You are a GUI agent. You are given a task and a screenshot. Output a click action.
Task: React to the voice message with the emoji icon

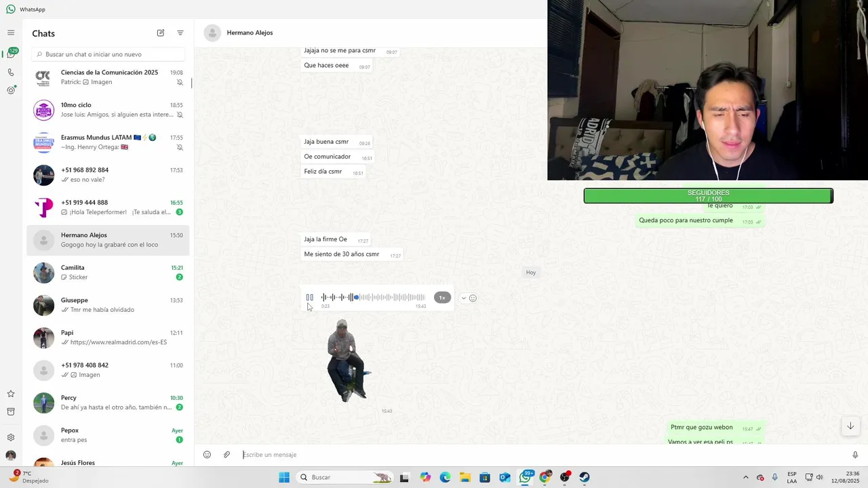473,298
